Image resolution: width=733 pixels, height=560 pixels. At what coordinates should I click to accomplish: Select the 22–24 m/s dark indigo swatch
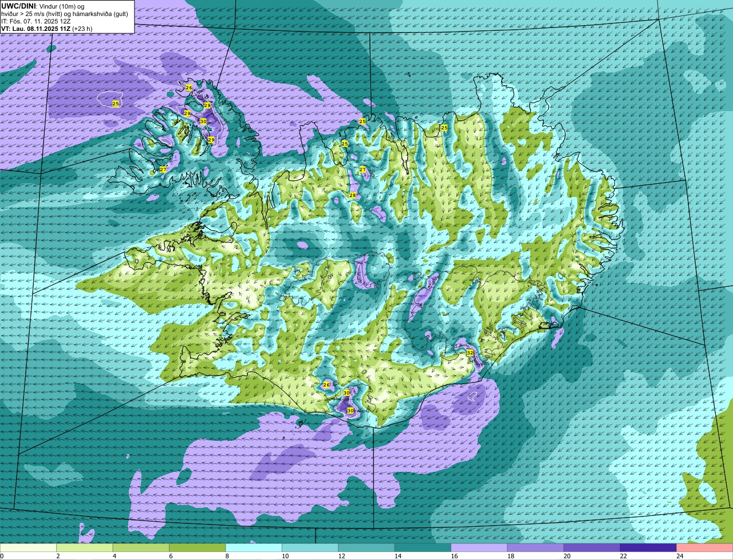(648, 547)
